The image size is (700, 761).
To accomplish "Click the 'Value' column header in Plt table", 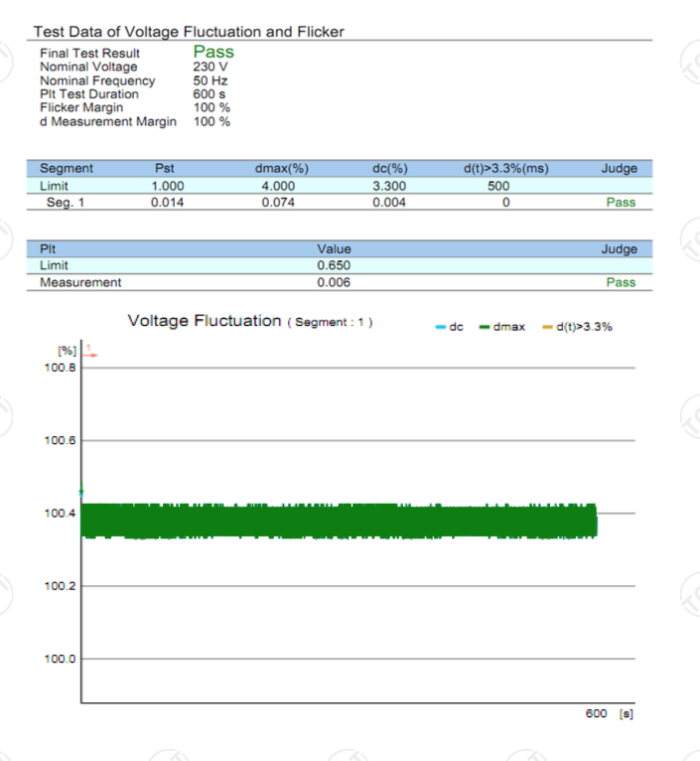I will 335,249.
